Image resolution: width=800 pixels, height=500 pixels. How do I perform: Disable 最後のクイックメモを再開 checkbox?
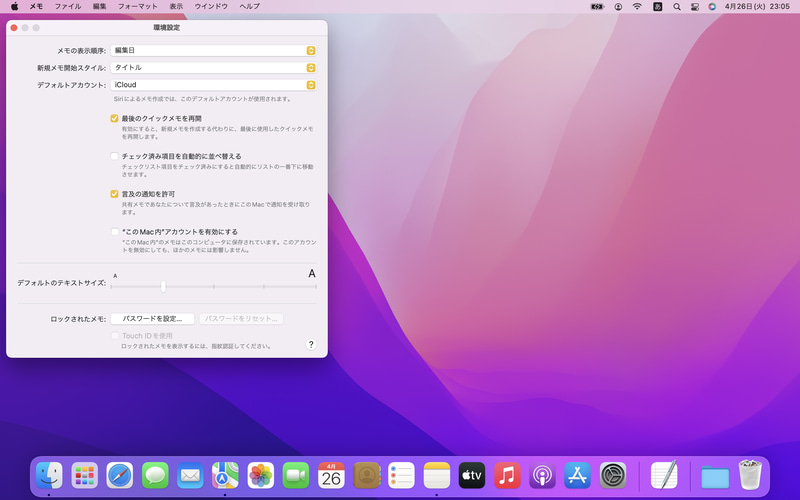[x=114, y=118]
